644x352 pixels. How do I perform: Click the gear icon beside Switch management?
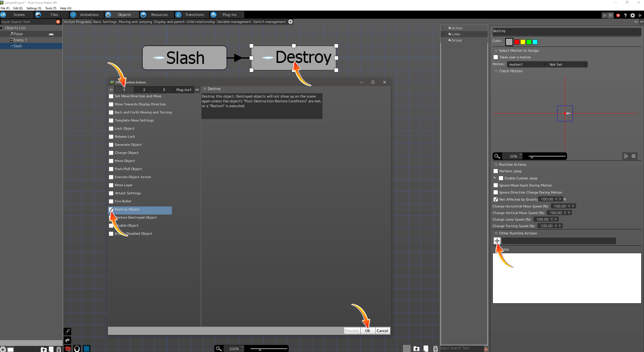(290, 22)
